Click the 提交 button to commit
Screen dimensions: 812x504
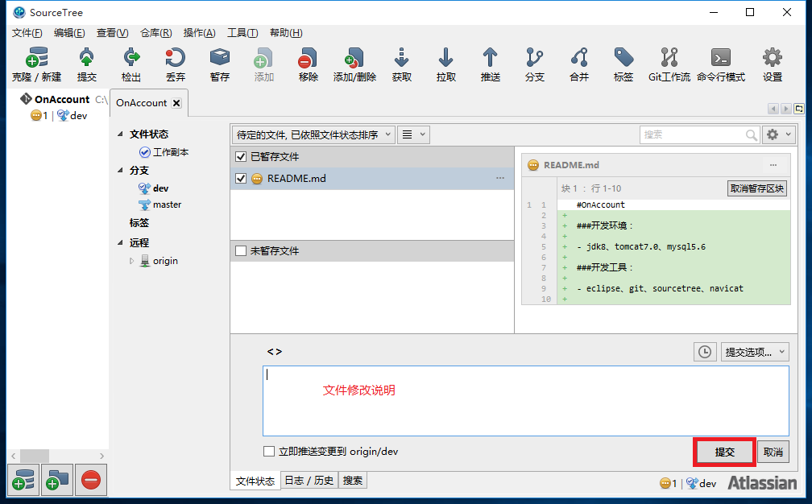point(724,452)
